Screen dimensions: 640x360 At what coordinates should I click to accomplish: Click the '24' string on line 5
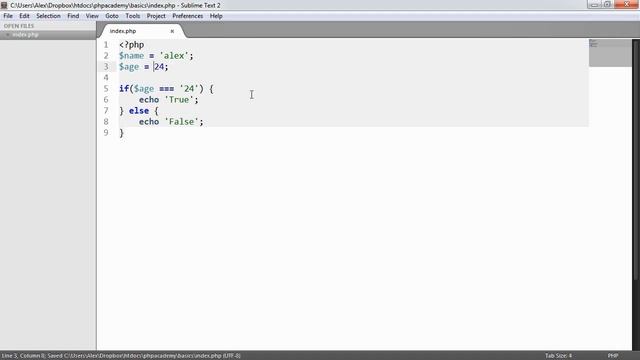(189, 89)
